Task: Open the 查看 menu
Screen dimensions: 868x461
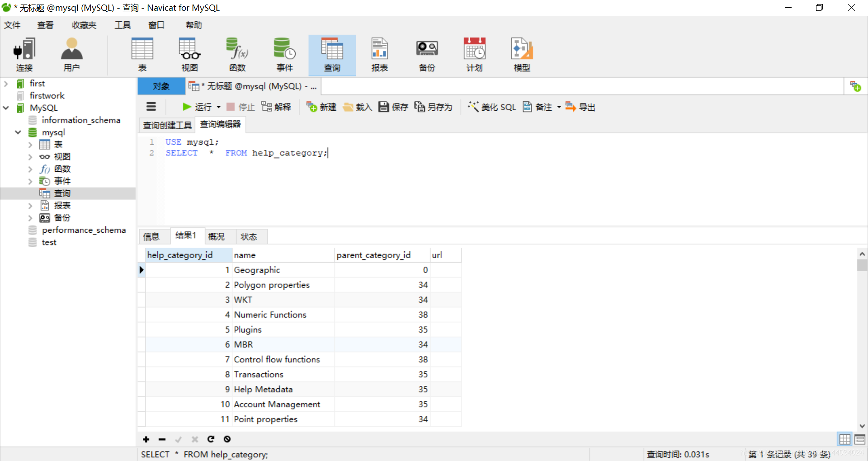Action: 45,25
